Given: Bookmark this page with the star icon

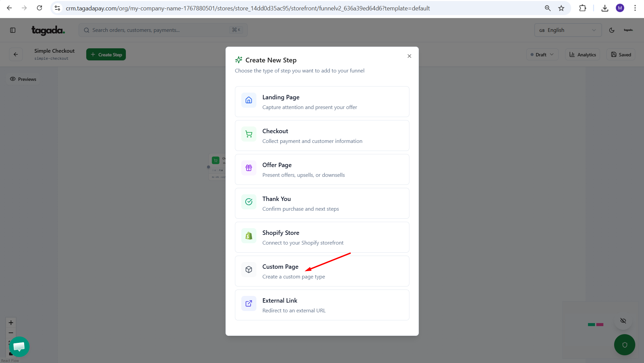Looking at the screenshot, I should click(561, 8).
